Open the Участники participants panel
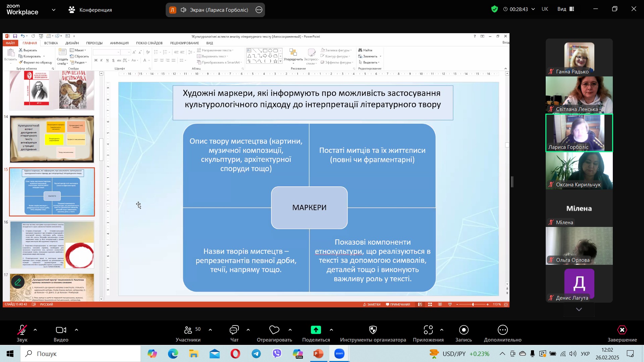The image size is (644, 362). 188,334
